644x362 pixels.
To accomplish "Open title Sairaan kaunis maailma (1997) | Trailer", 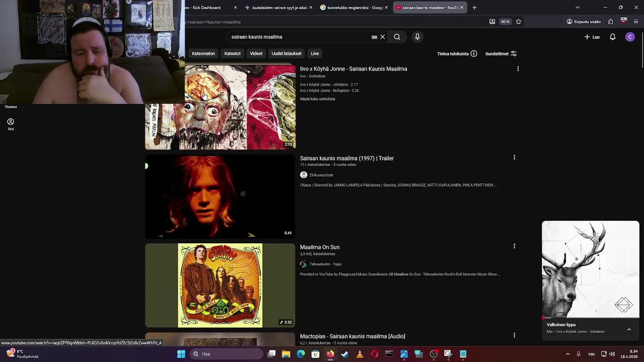I will pyautogui.click(x=347, y=158).
